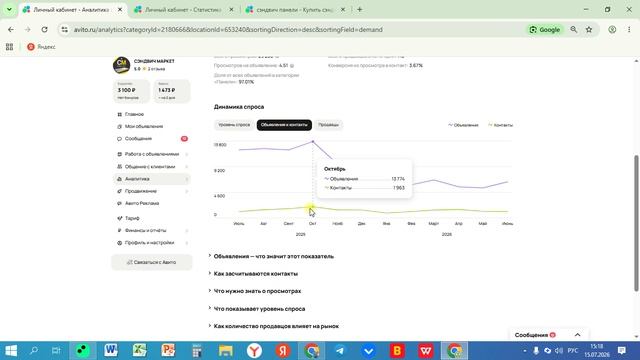This screenshot has width=640, height=360.
Task: Open the WPS Office taskbar icon
Action: (x=426, y=351)
